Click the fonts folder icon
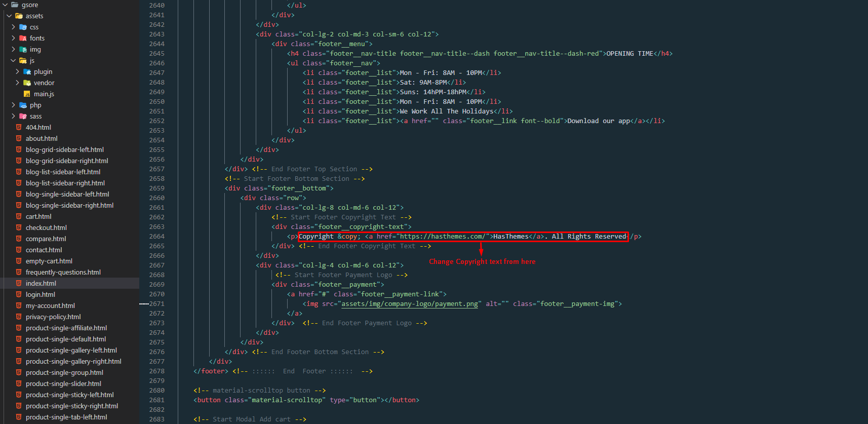868x424 pixels. 23,38
